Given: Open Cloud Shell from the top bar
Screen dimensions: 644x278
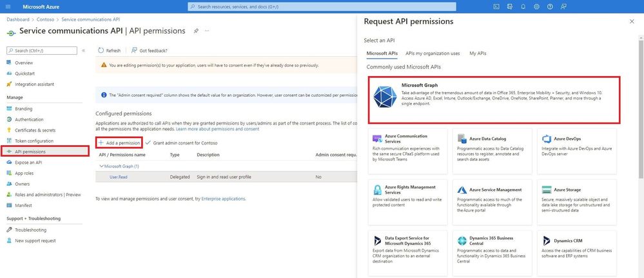Looking at the screenshot, I should tap(496, 6).
